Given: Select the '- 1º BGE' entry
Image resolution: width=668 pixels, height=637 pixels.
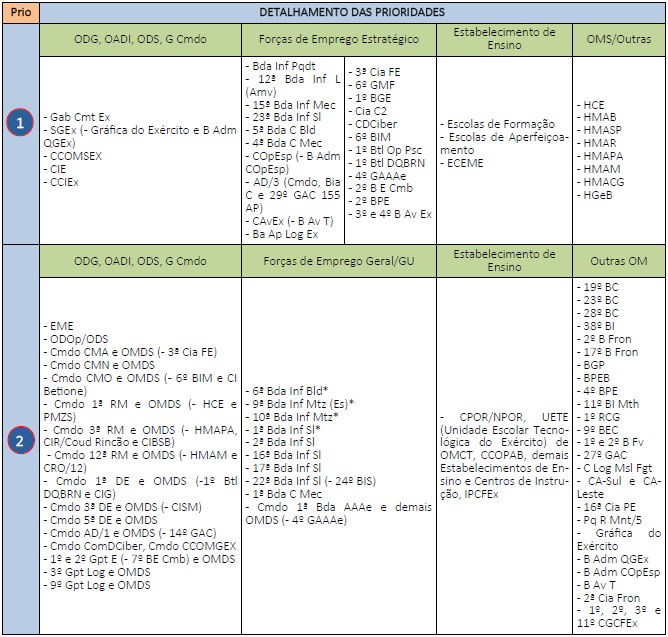Looking at the screenshot, I should point(370,98).
